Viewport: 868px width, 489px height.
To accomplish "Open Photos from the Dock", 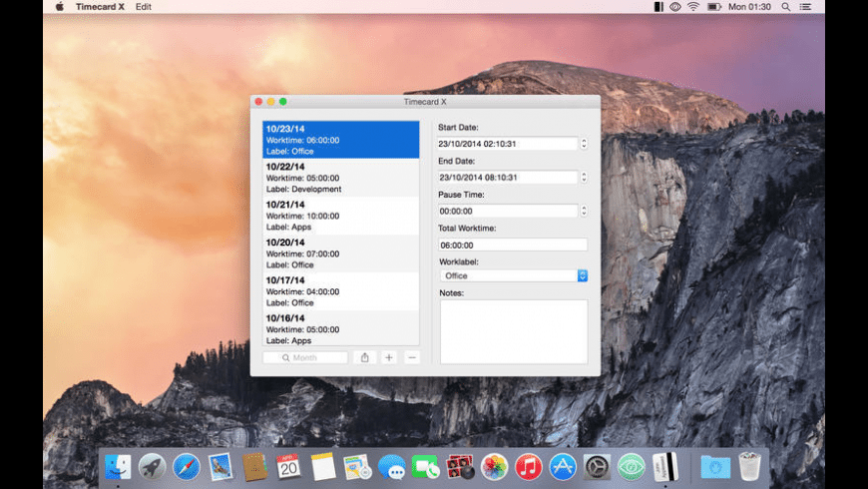I will coord(494,467).
